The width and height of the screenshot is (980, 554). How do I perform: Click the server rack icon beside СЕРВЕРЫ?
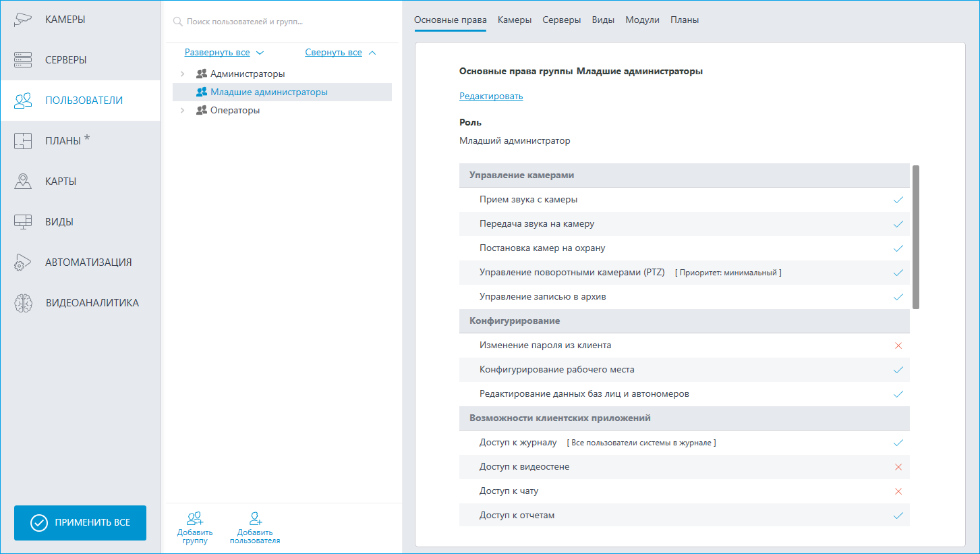[x=23, y=60]
